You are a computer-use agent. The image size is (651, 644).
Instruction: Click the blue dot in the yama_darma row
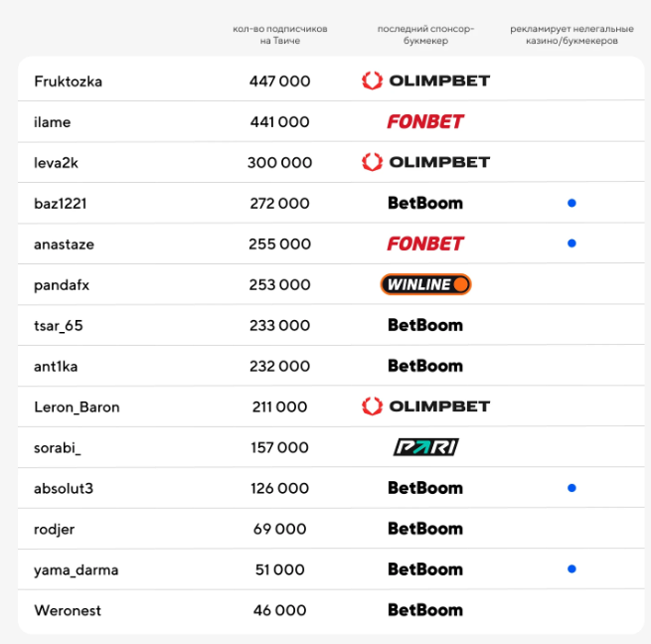[x=571, y=569]
